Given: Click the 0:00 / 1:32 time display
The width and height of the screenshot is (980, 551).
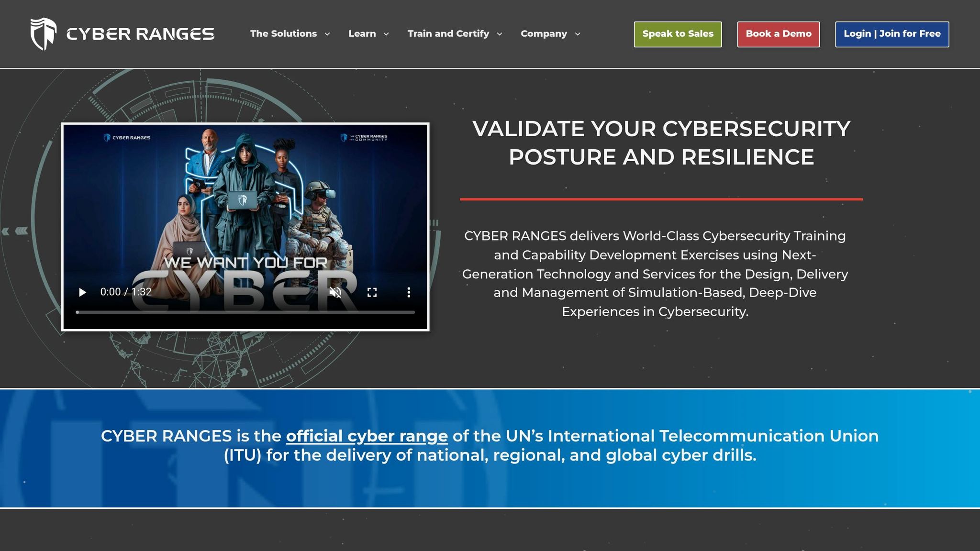Looking at the screenshot, I should [126, 292].
